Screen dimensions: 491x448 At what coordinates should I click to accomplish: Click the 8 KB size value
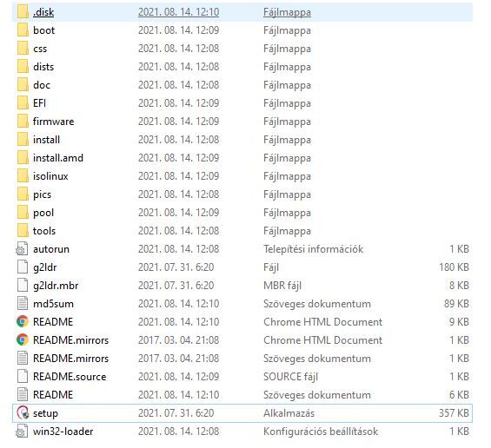point(459,286)
